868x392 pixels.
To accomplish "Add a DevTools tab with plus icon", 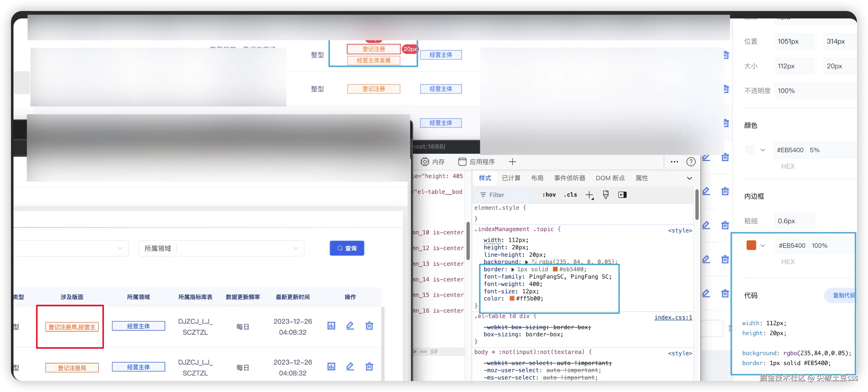I will (x=512, y=162).
